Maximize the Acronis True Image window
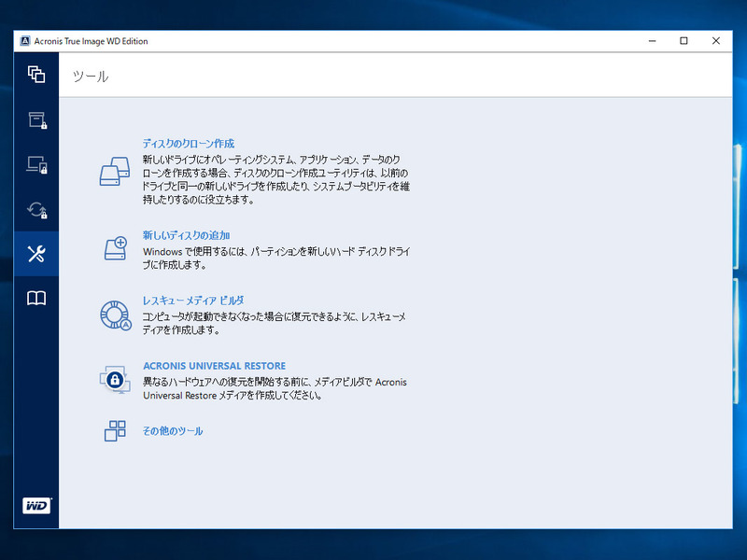The height and width of the screenshot is (560, 747). click(684, 41)
